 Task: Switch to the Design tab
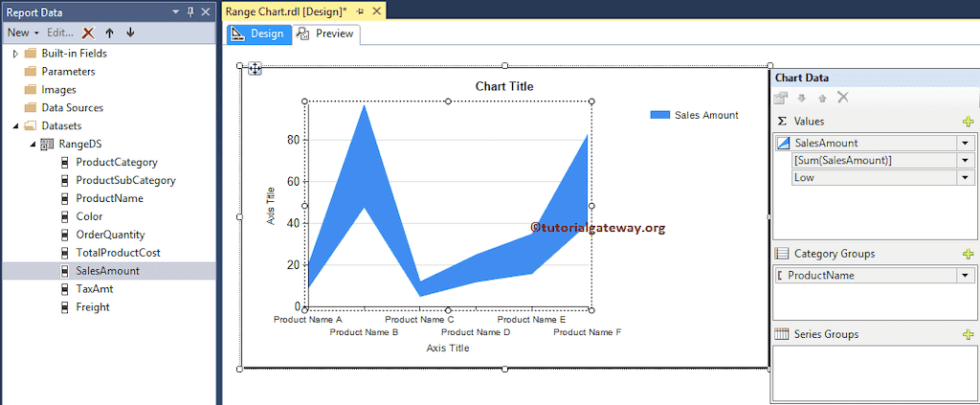[258, 34]
